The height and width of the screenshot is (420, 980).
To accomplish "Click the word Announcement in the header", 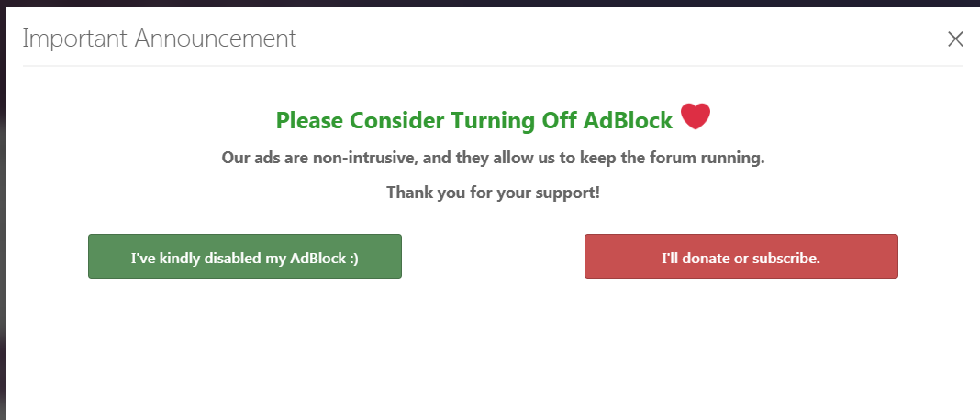I will [x=215, y=39].
